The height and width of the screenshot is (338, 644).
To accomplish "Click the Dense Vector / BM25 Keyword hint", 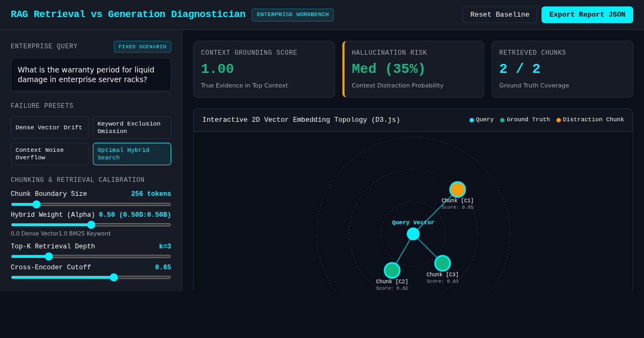I will [x=61, y=234].
